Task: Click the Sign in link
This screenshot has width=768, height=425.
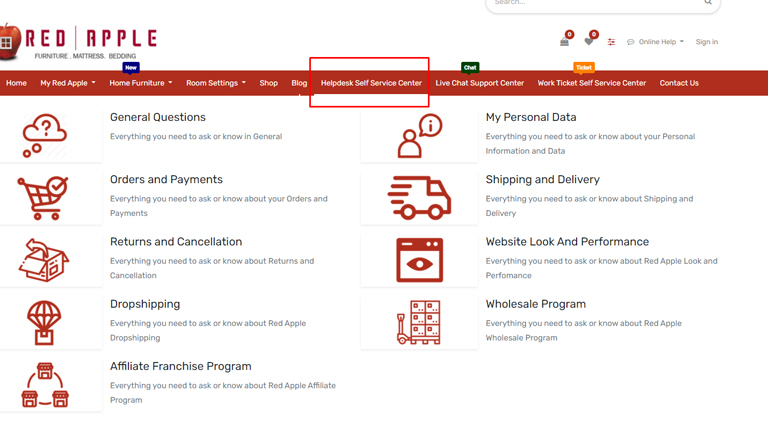Action: 706,42
